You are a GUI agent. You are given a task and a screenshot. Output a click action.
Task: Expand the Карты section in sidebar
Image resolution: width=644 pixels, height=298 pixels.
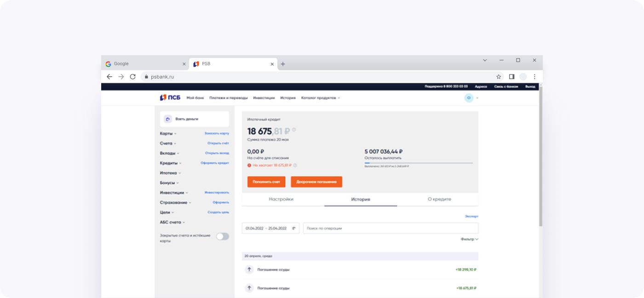pyautogui.click(x=168, y=134)
